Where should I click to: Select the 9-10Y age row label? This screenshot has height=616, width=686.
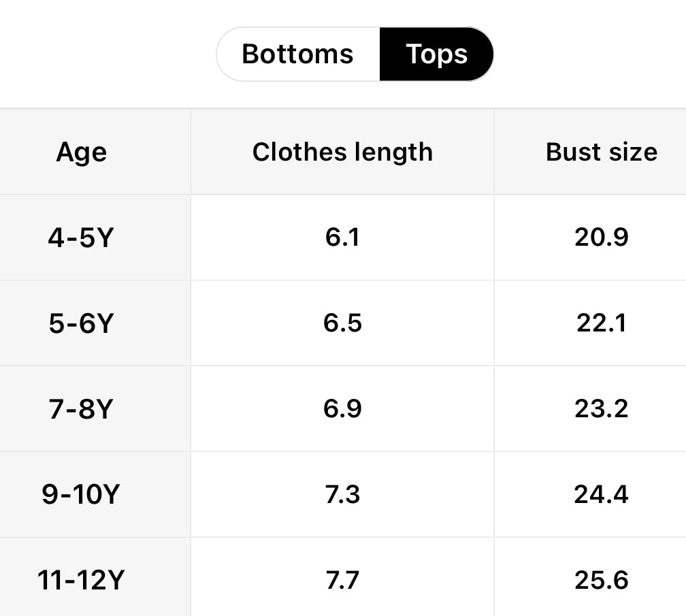tap(80, 495)
